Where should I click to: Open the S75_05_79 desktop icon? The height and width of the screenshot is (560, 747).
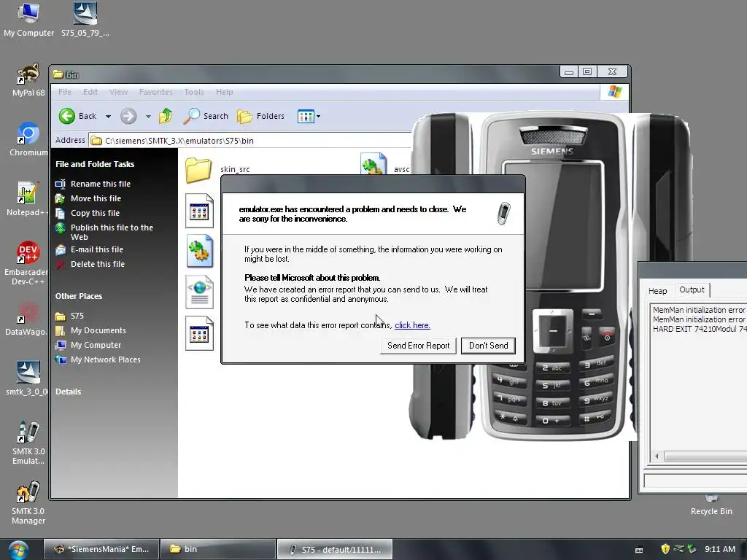pos(85,19)
